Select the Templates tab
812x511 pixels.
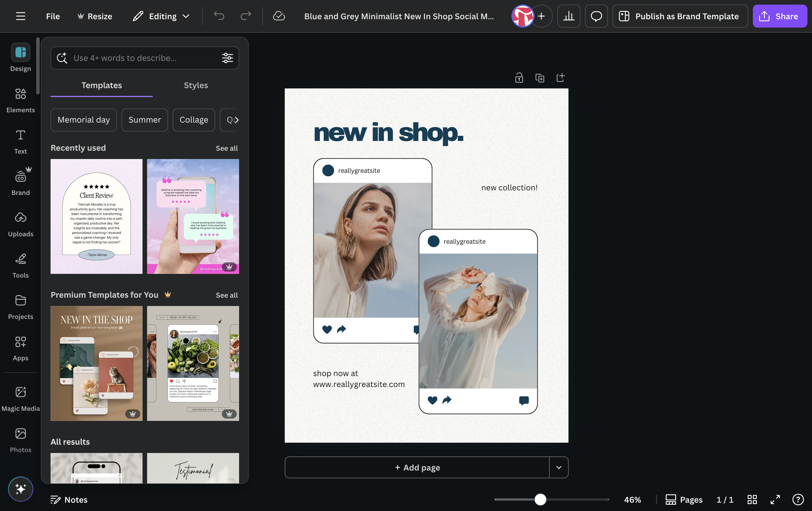coord(101,85)
